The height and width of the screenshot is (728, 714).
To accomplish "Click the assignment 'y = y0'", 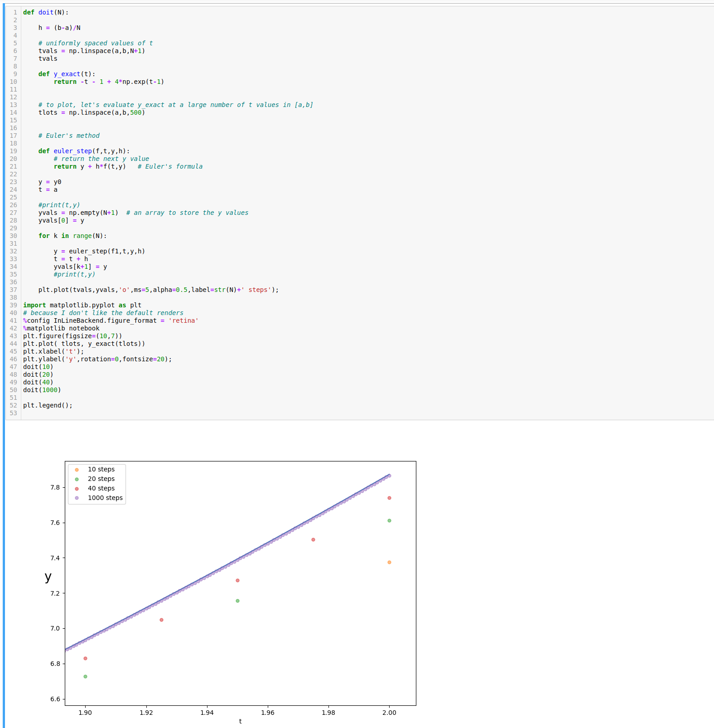I will [50, 182].
